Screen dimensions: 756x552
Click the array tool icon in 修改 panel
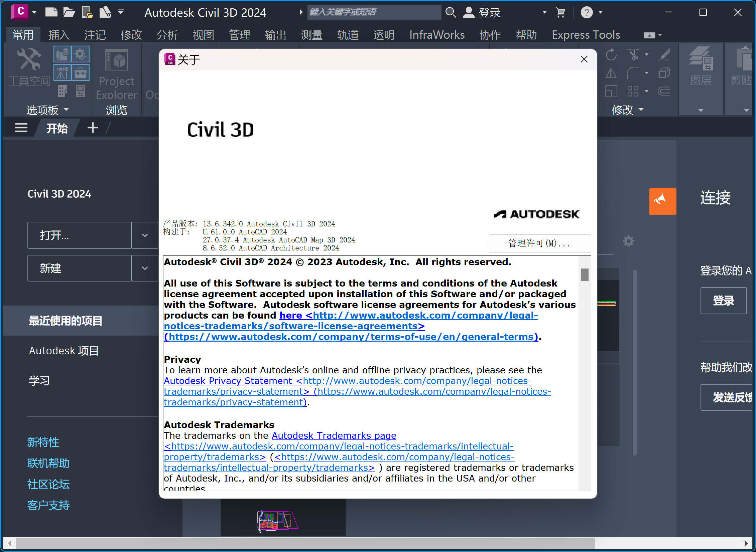pyautogui.click(x=633, y=91)
